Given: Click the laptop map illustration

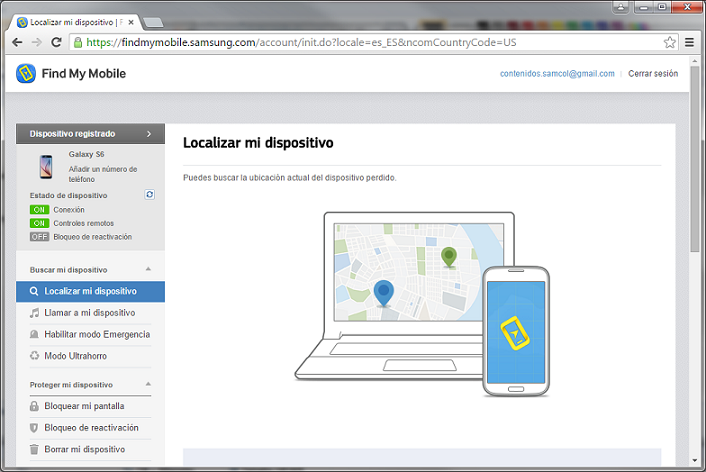Looking at the screenshot, I should click(x=419, y=272).
